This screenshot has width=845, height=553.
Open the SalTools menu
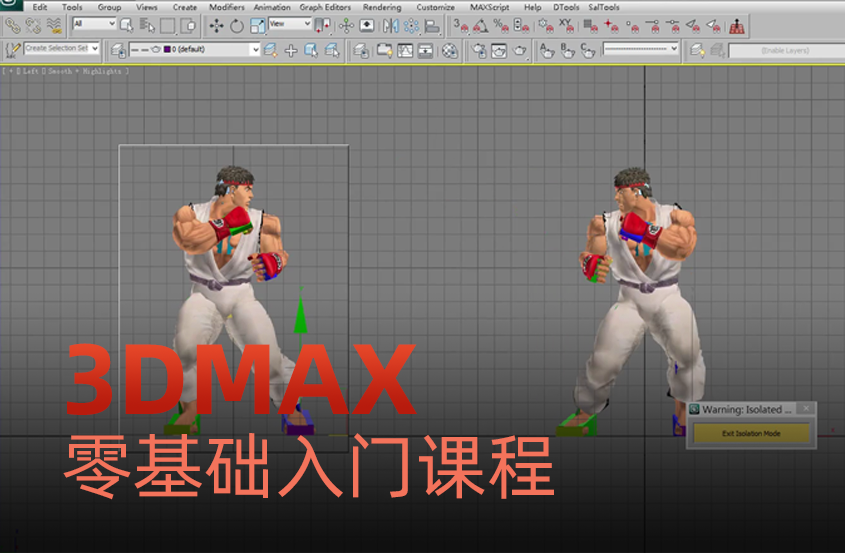604,7
